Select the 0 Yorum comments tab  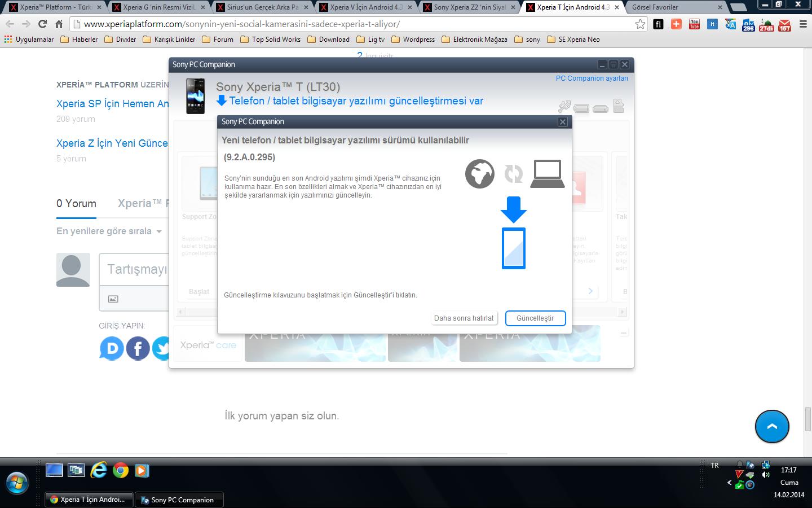76,204
